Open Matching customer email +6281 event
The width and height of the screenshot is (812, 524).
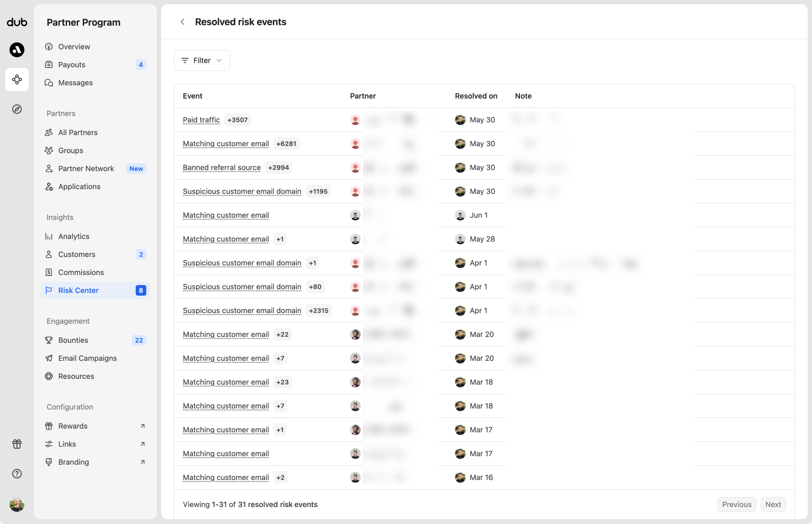tap(226, 144)
